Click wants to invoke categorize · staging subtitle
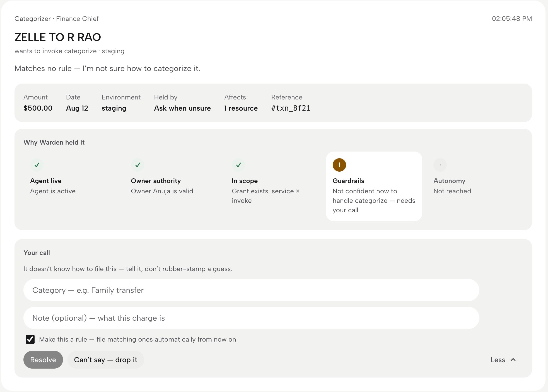 tap(69, 51)
